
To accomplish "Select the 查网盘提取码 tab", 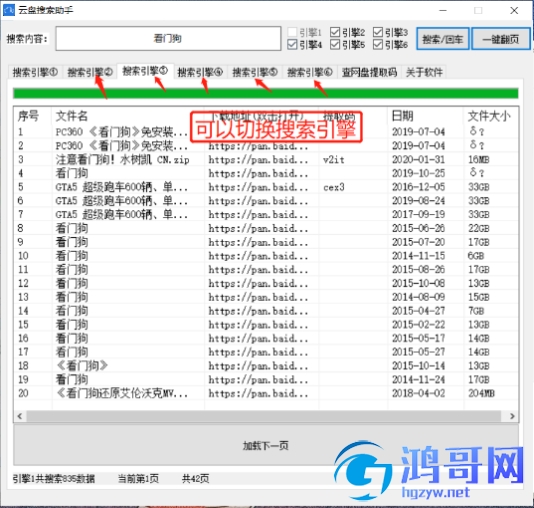I will click(x=369, y=72).
